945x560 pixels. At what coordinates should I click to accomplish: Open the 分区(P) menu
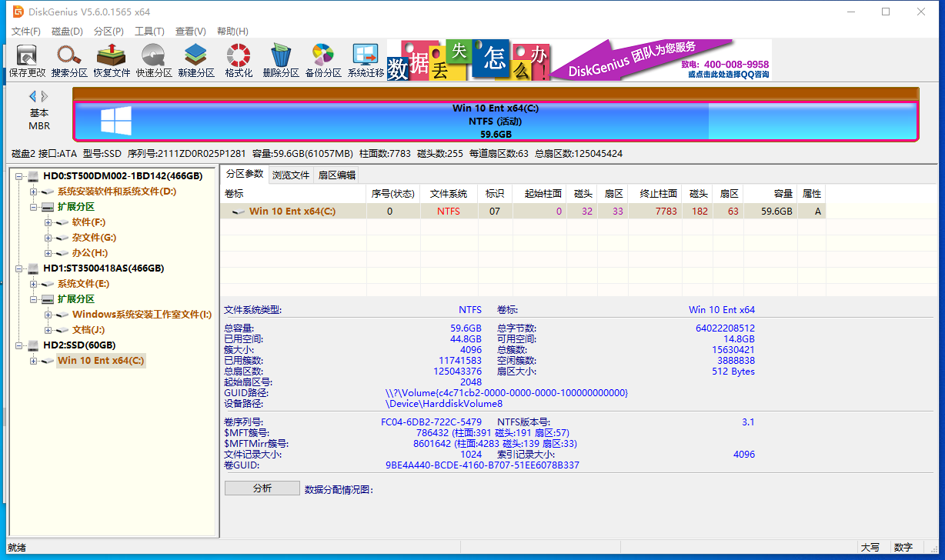click(x=109, y=32)
